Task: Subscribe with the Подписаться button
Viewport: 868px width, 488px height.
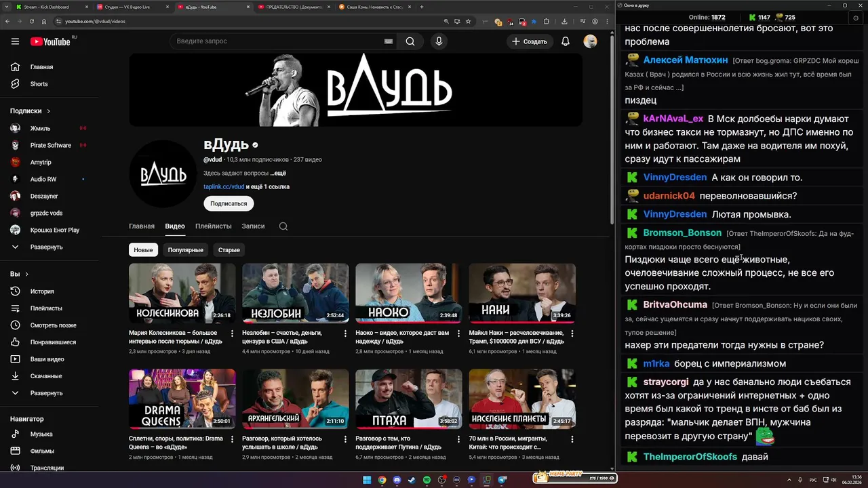Action: tap(229, 203)
